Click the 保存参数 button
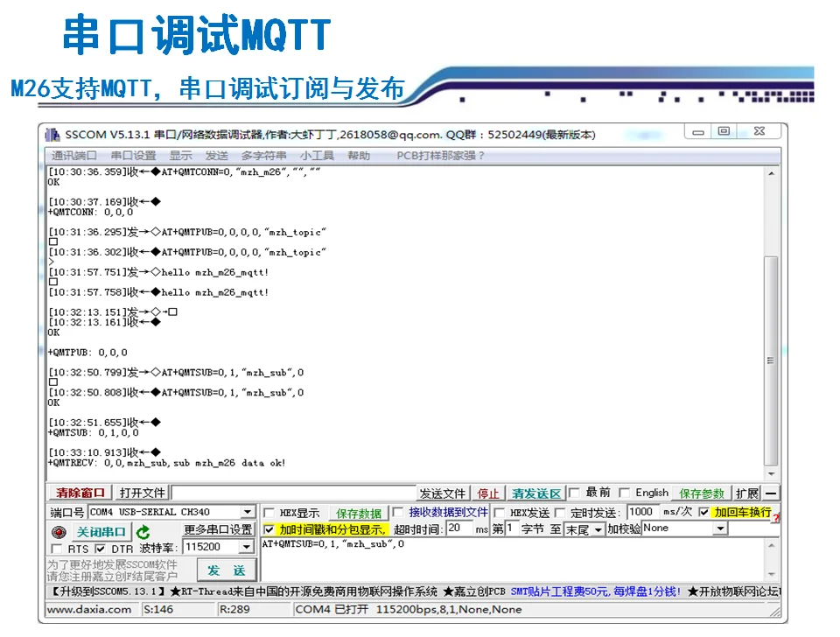The width and height of the screenshot is (840, 637). click(x=702, y=493)
